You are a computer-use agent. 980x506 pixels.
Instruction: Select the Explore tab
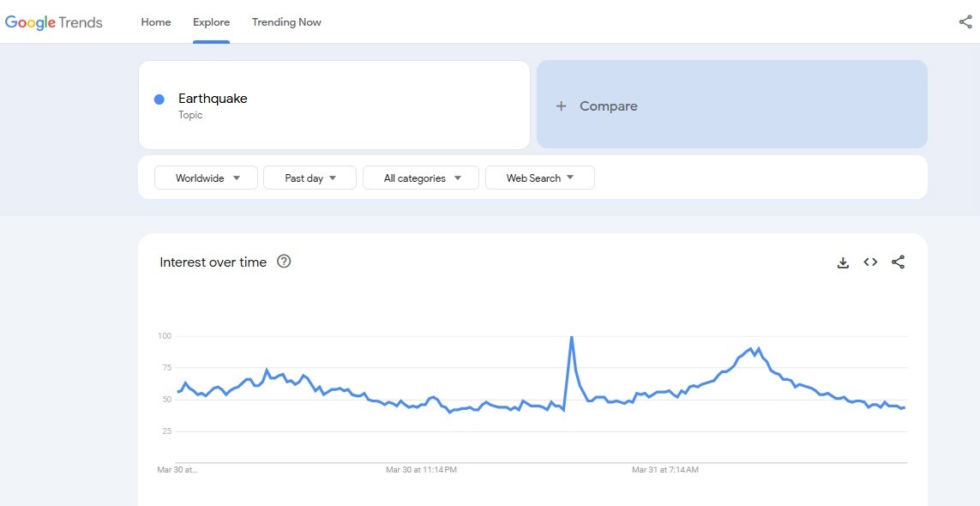(x=211, y=22)
